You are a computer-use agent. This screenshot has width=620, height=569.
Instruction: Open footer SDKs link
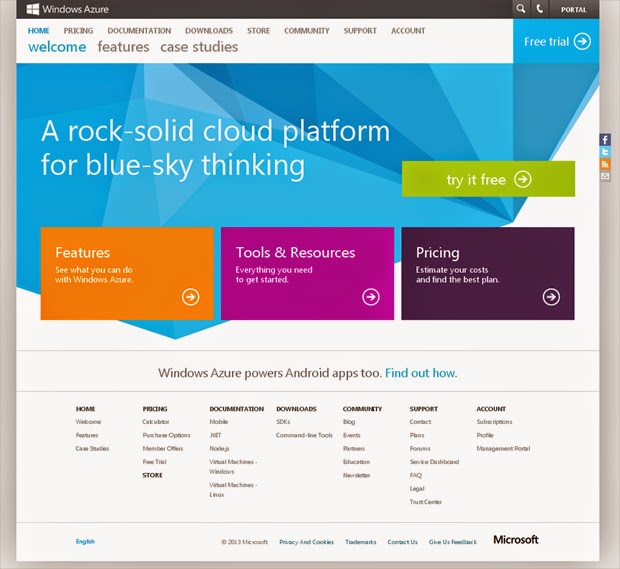(x=283, y=422)
